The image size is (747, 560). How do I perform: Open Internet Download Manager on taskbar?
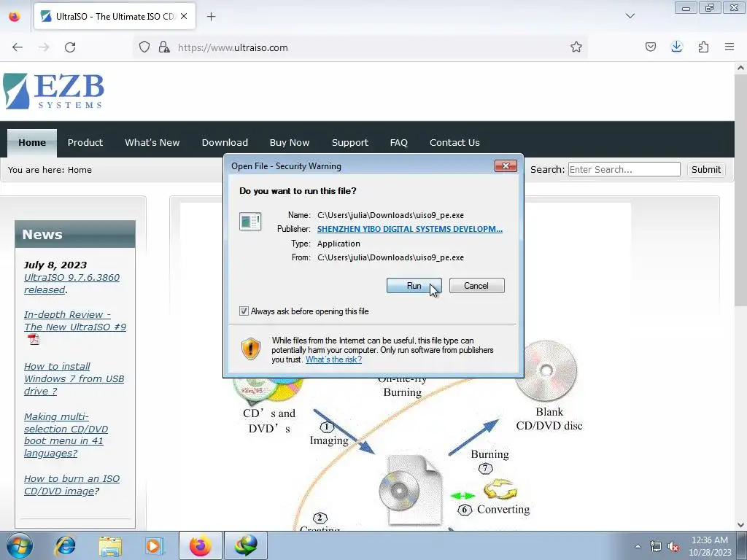tap(245, 545)
